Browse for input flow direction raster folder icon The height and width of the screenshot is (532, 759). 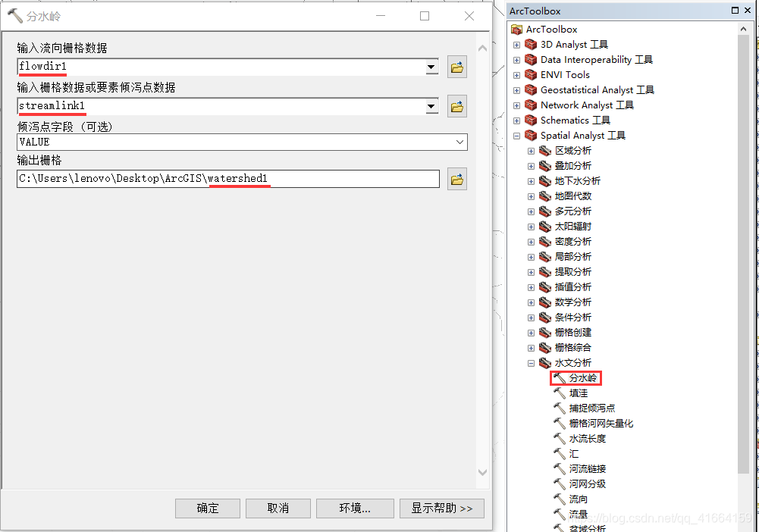pos(457,67)
